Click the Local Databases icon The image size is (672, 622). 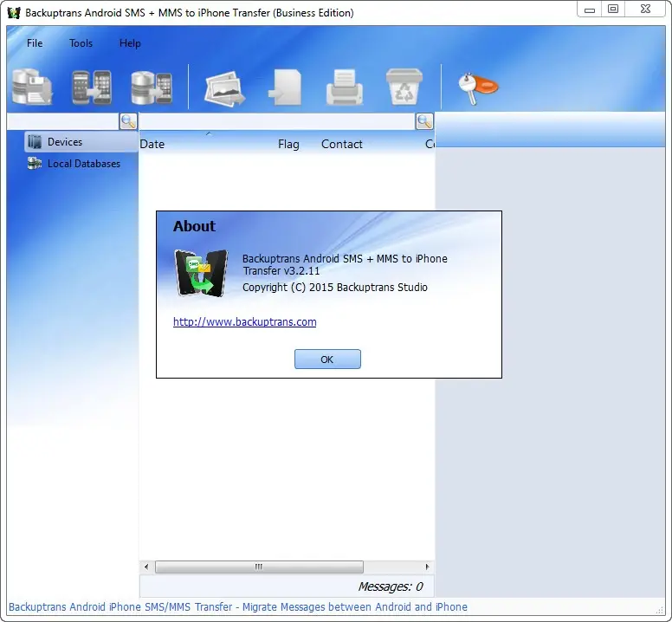(x=35, y=164)
